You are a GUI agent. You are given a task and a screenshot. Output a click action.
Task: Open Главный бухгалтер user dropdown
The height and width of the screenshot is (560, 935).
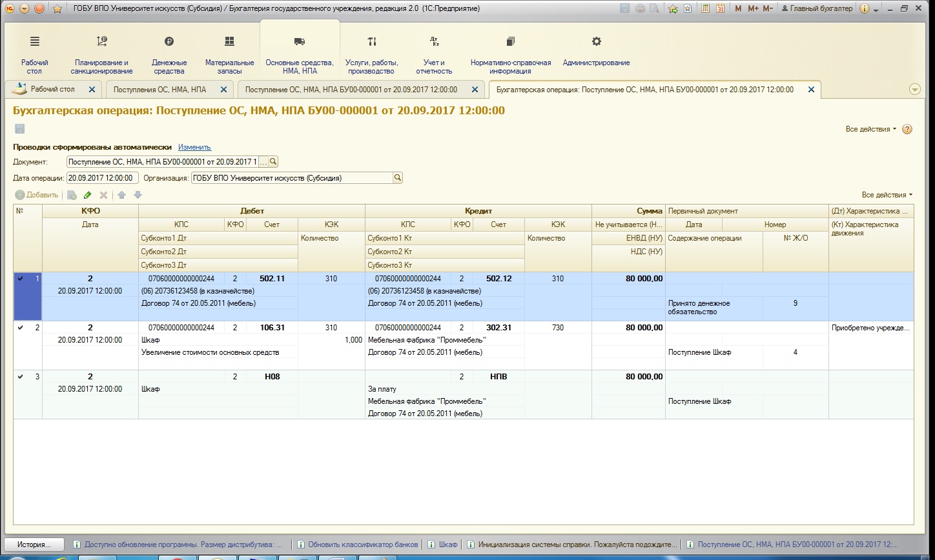tap(829, 8)
